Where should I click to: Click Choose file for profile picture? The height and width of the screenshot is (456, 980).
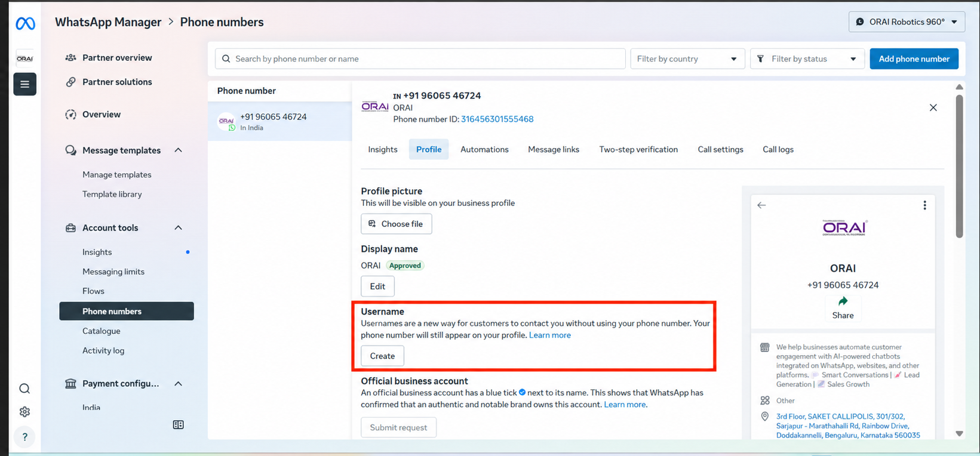[396, 224]
